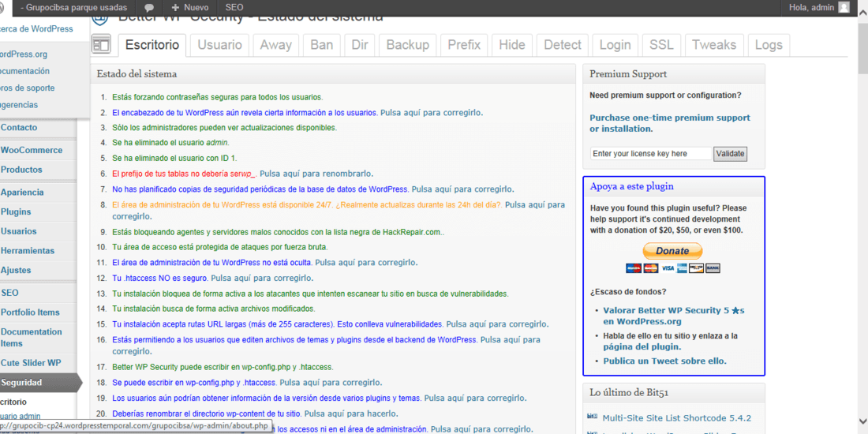Image resolution: width=868 pixels, height=434 pixels.
Task: Open the Nuevo plus menu
Action: coord(190,8)
